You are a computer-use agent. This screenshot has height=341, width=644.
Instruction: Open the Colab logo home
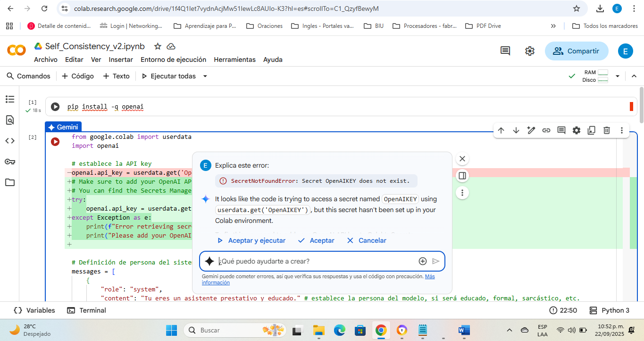pos(17,50)
